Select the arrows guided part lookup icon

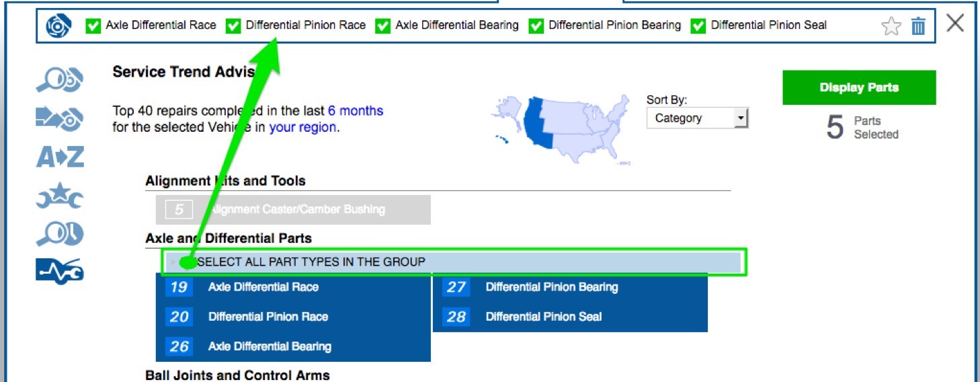pos(59,119)
